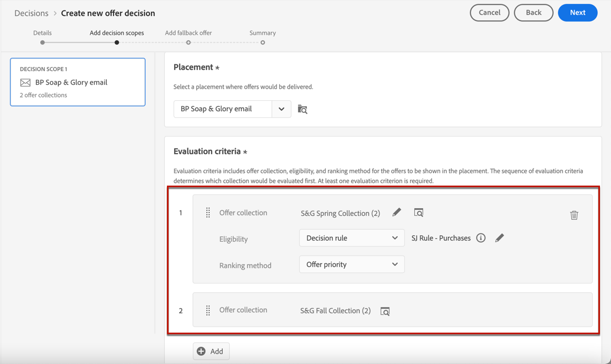The height and width of the screenshot is (364, 611).
Task: Click the '2 offer collections' text
Action: pyautogui.click(x=44, y=95)
